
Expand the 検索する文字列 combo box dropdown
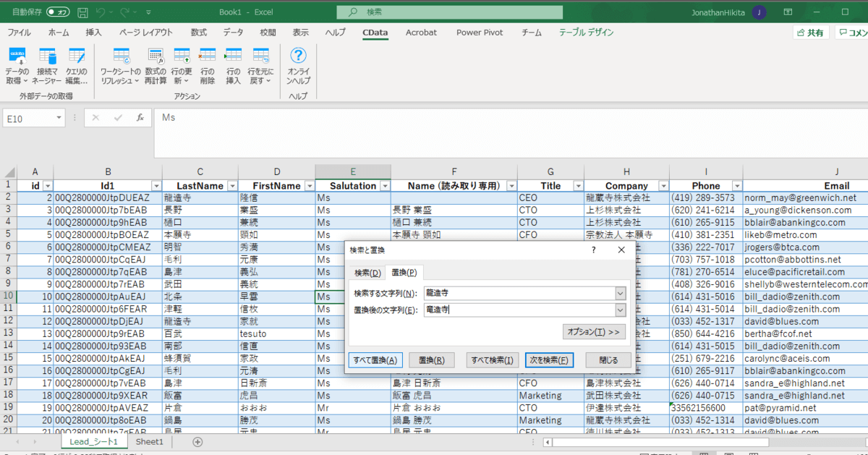click(x=620, y=293)
